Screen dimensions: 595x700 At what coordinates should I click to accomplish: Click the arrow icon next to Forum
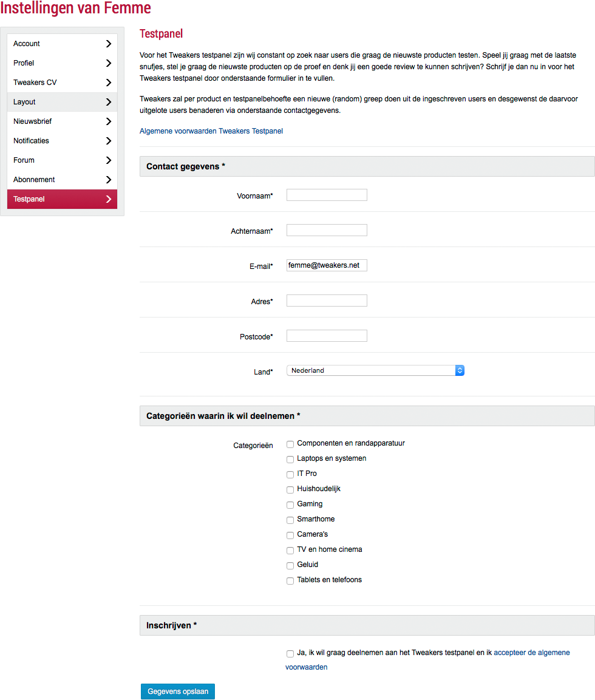click(x=108, y=160)
